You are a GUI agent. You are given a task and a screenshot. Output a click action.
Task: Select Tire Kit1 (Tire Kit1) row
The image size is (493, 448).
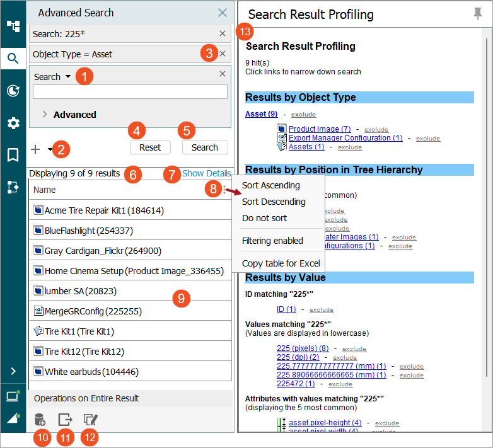[130, 331]
